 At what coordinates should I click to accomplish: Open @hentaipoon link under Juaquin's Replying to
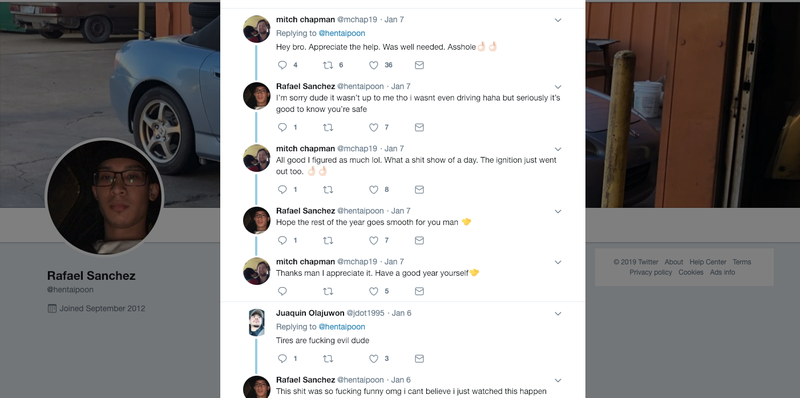(342, 327)
